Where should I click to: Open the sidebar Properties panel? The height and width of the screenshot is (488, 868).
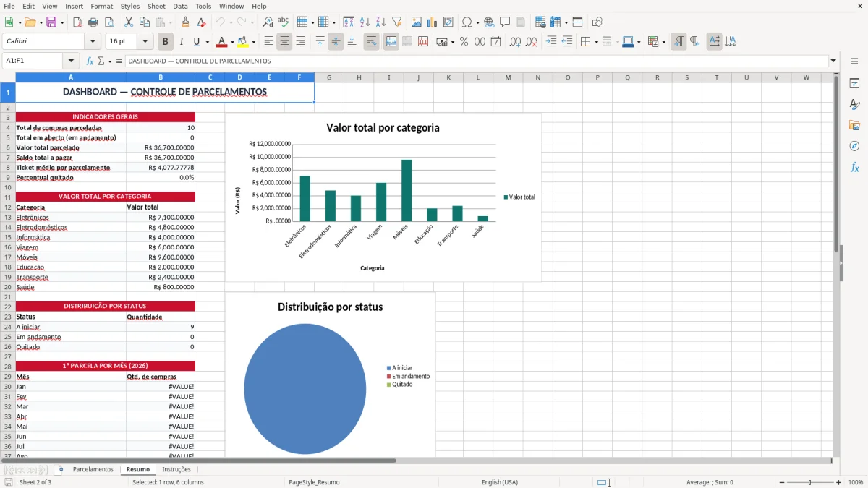[854, 84]
